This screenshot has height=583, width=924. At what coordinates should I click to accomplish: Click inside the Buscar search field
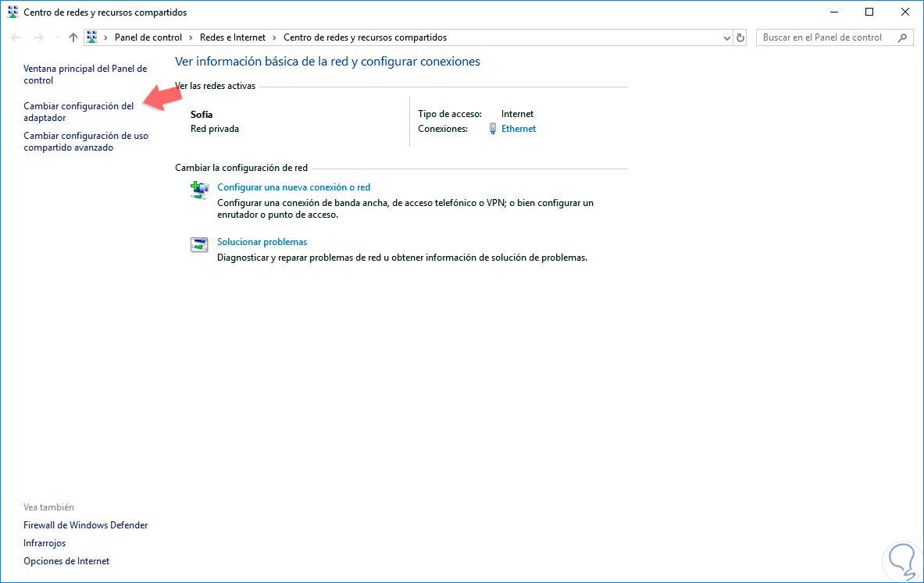point(820,37)
